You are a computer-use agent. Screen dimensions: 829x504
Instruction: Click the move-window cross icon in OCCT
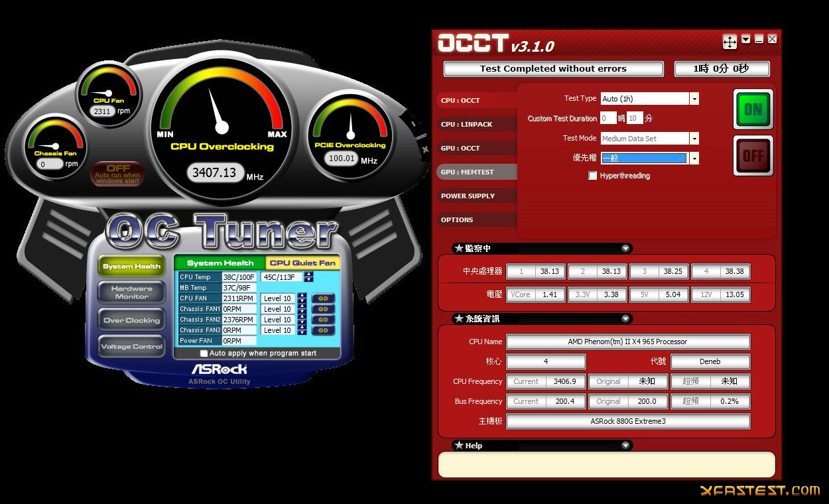point(730,42)
